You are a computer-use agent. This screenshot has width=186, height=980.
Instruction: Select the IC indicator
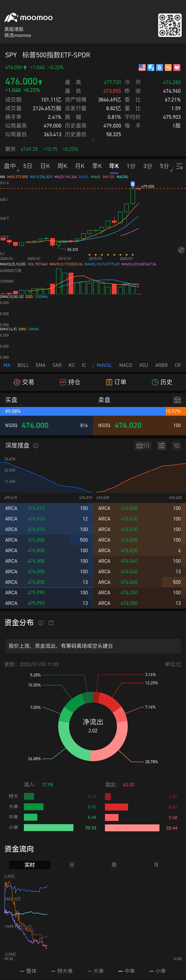click(x=84, y=365)
